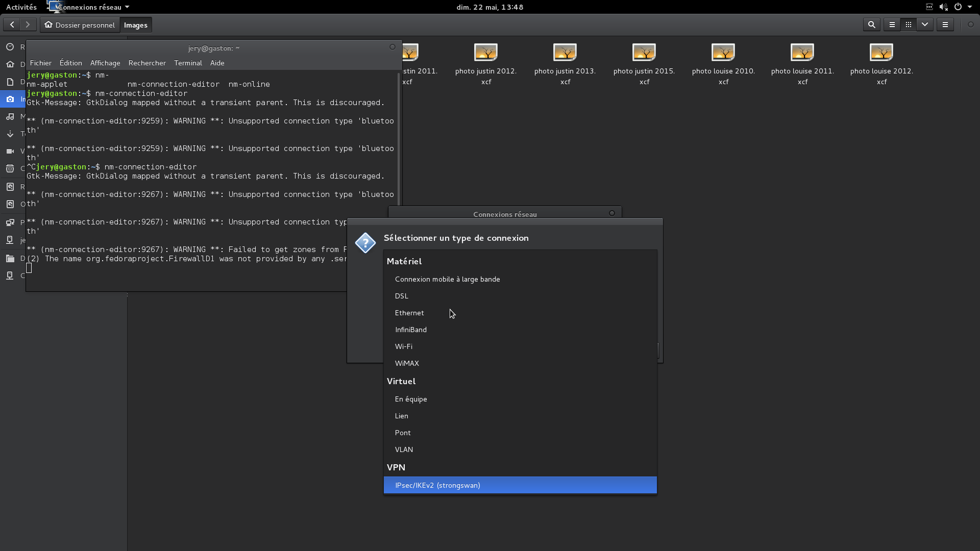Select the Music note icon in the sidebar

pyautogui.click(x=10, y=116)
